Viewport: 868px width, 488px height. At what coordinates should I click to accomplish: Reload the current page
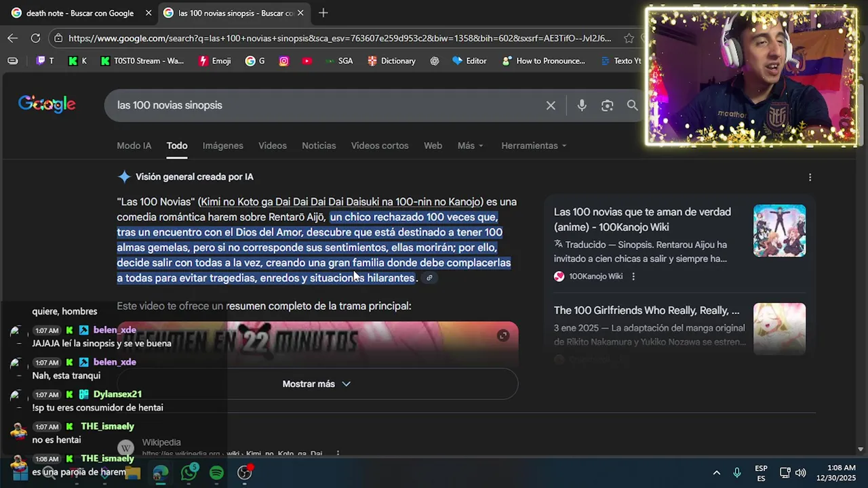point(35,38)
